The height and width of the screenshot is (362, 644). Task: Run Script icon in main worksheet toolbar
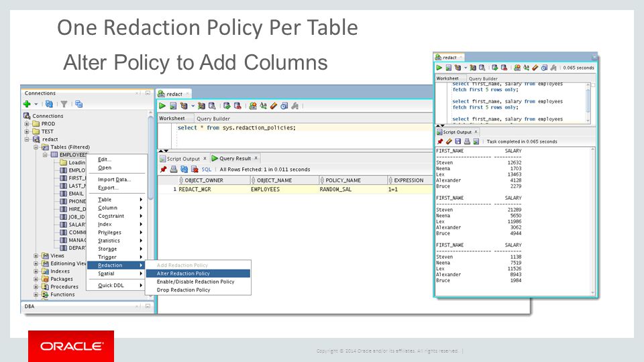[173, 106]
